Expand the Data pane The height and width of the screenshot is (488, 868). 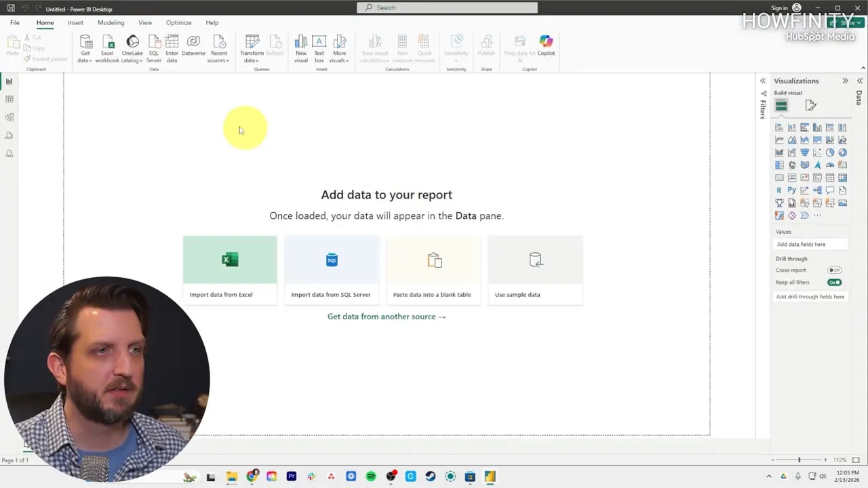(x=859, y=81)
